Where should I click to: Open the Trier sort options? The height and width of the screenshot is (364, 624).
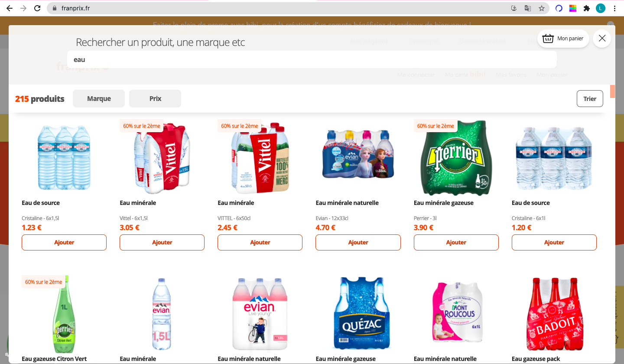(590, 98)
